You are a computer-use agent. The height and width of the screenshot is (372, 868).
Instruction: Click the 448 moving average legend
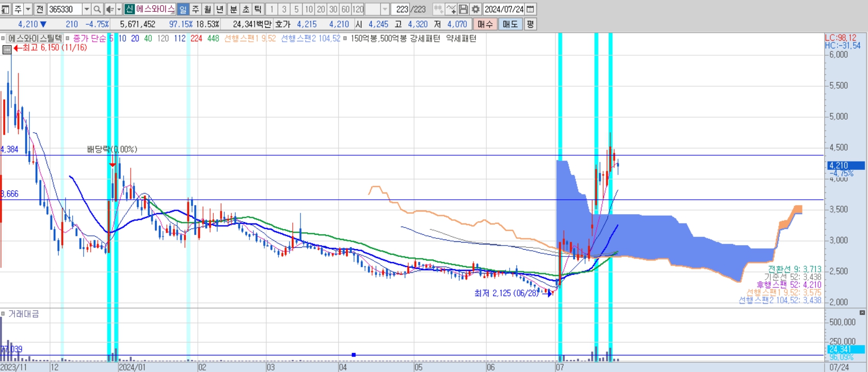(x=213, y=38)
